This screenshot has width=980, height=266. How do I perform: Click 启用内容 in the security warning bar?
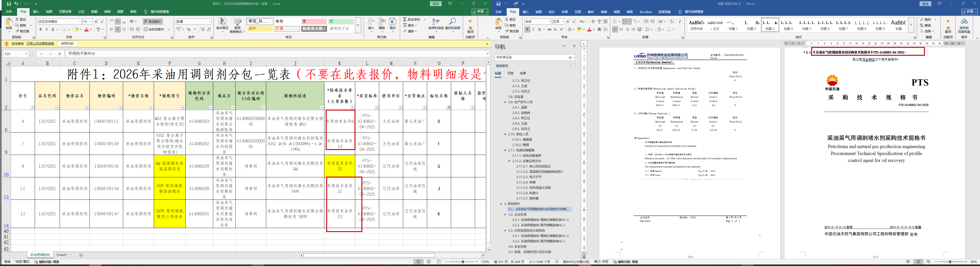(67, 44)
